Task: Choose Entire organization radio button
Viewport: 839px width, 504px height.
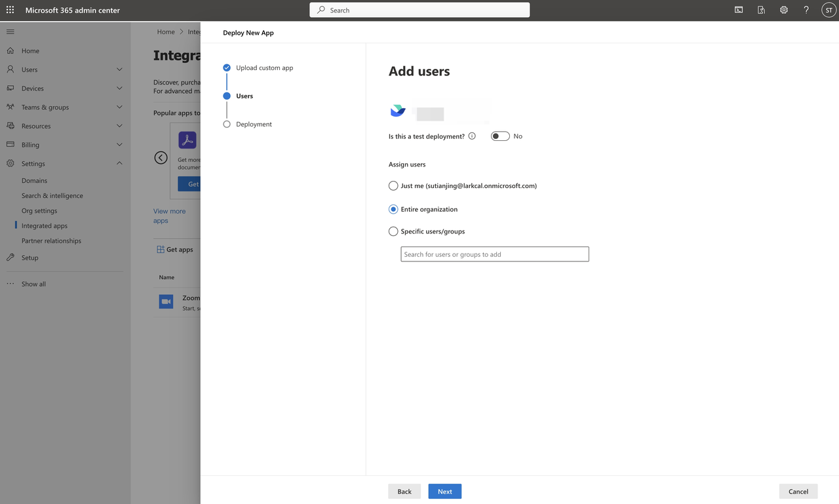Action: tap(393, 210)
